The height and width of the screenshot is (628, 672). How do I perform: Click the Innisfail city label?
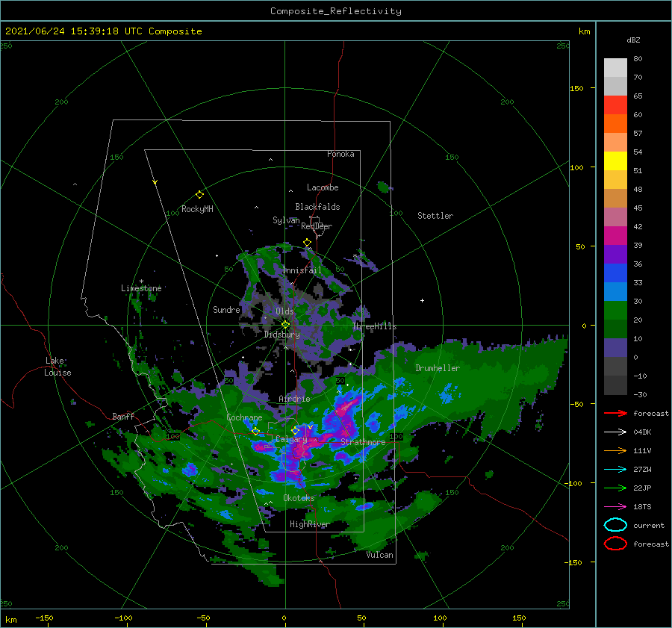(x=302, y=270)
